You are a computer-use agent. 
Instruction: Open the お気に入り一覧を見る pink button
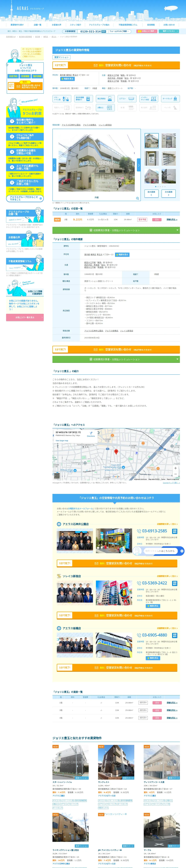pos(25,317)
